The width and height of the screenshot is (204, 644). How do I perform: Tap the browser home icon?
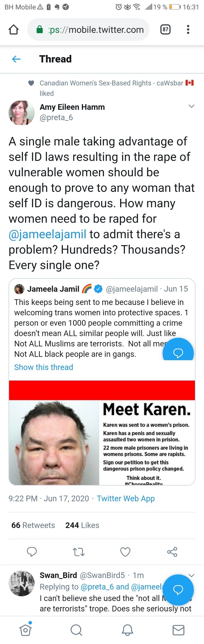[14, 30]
